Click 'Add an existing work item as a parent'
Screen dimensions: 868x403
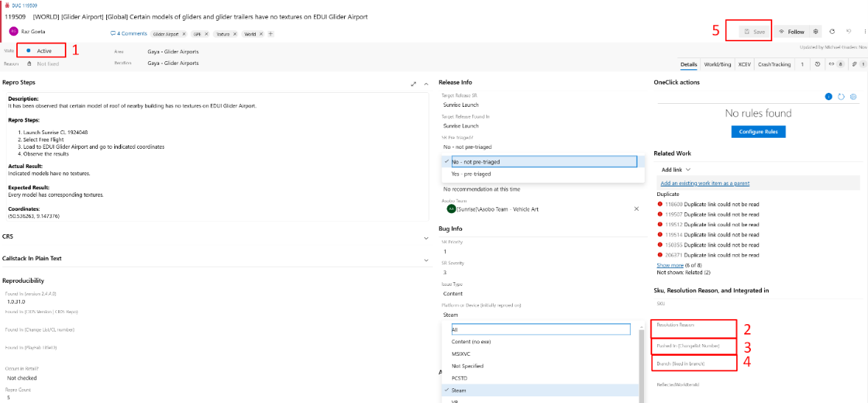(704, 183)
